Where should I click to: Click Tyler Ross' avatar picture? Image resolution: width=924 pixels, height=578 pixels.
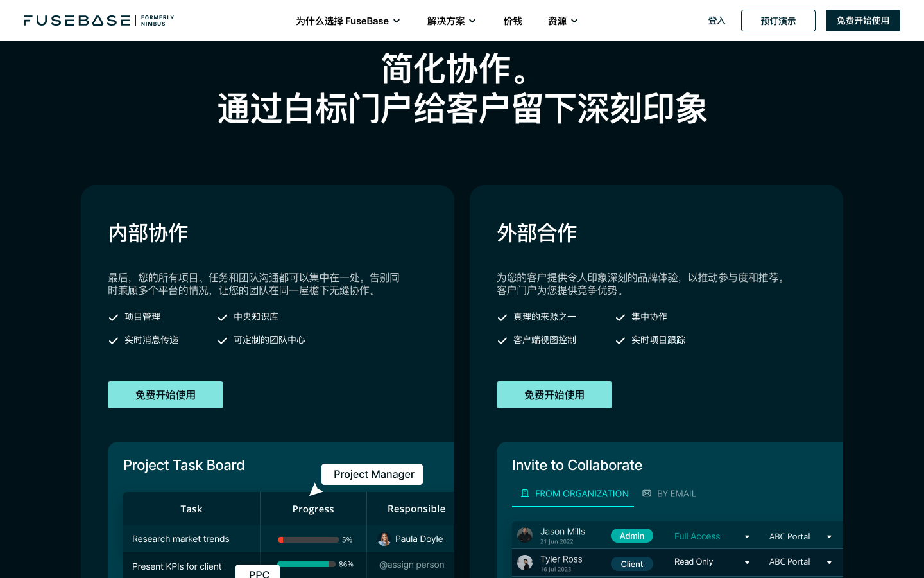pyautogui.click(x=525, y=563)
